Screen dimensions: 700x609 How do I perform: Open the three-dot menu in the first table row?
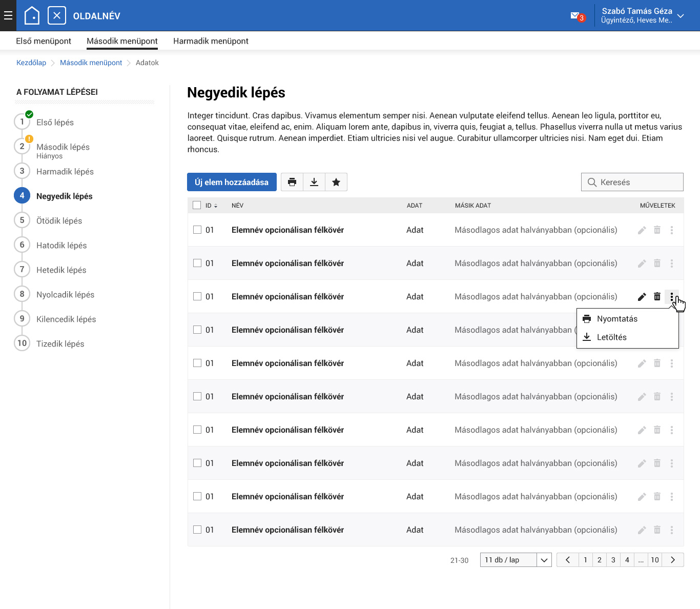[x=672, y=230]
